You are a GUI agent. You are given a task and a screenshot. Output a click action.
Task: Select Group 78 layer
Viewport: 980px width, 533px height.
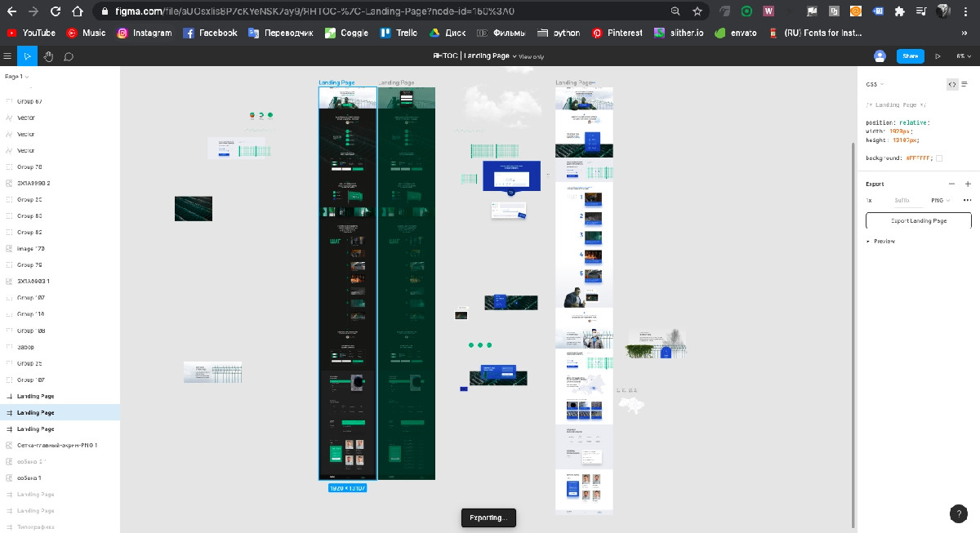pos(60,167)
